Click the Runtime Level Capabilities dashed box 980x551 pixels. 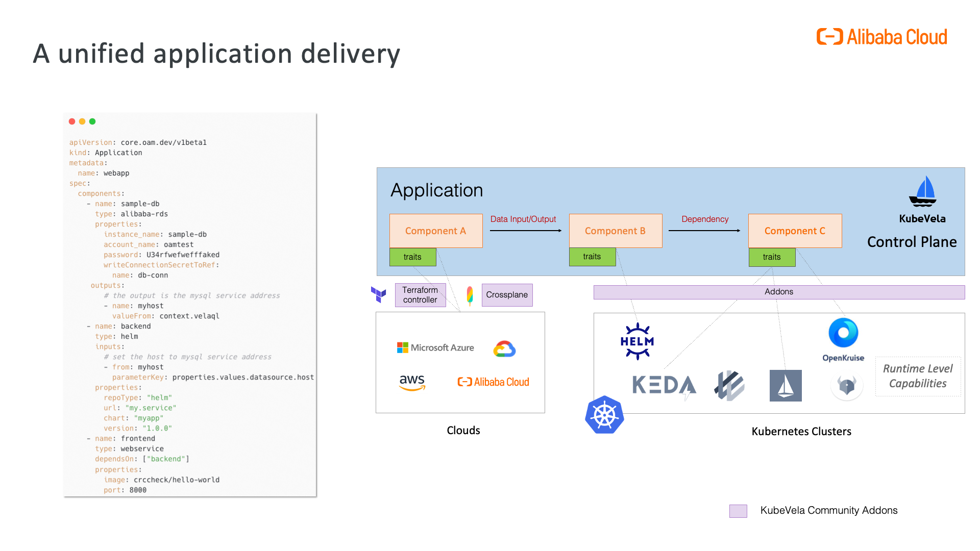[x=918, y=376]
